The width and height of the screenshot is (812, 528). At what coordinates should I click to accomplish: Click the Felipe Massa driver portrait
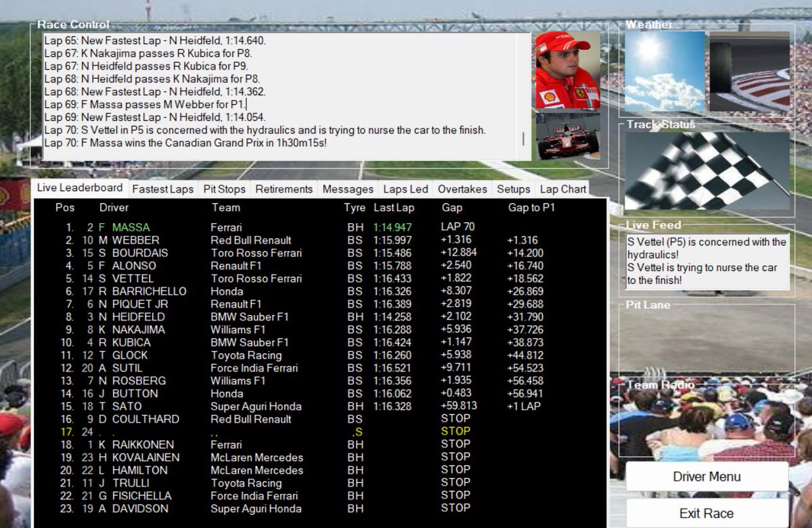pyautogui.click(x=568, y=70)
